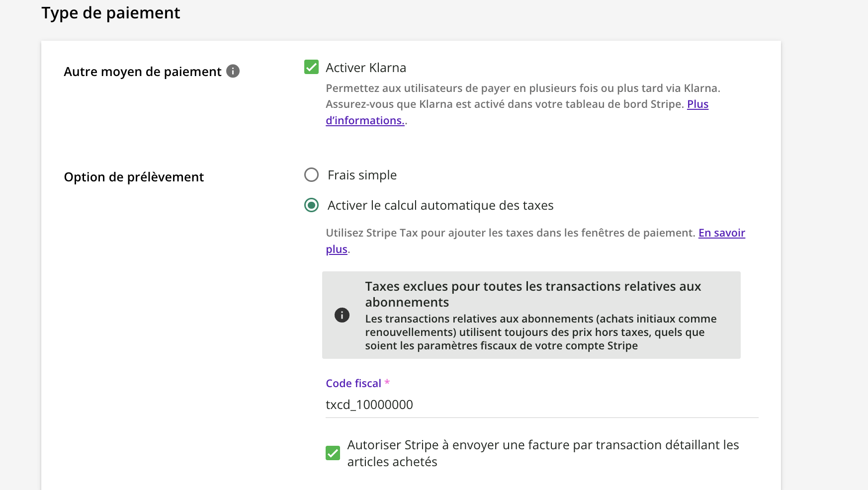Select the automatic tax calculation radio button
The image size is (868, 490).
(312, 205)
